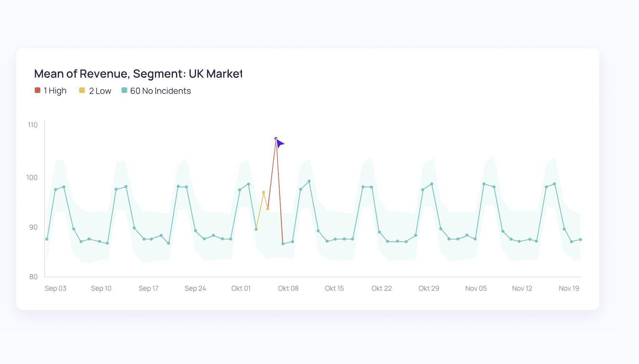This screenshot has width=639, height=364.
Task: Click the 110 y-axis value
Action: (x=33, y=125)
